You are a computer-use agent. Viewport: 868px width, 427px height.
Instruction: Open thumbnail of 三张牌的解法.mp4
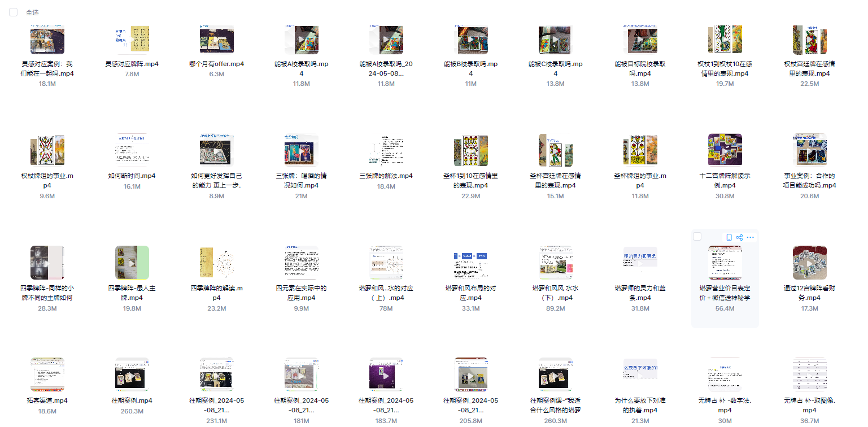[386, 150]
